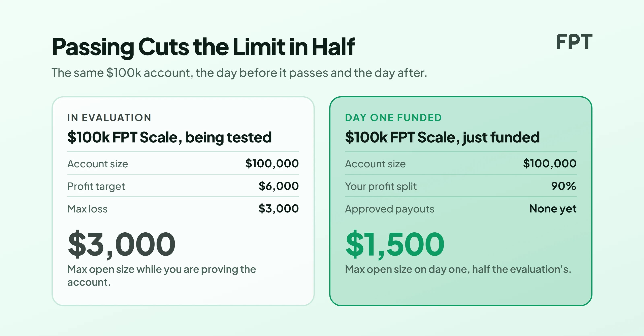Screen dimensions: 644x336
Task: Click the 'Passing Cuts the Limit in Half' heading
Action: point(203,47)
